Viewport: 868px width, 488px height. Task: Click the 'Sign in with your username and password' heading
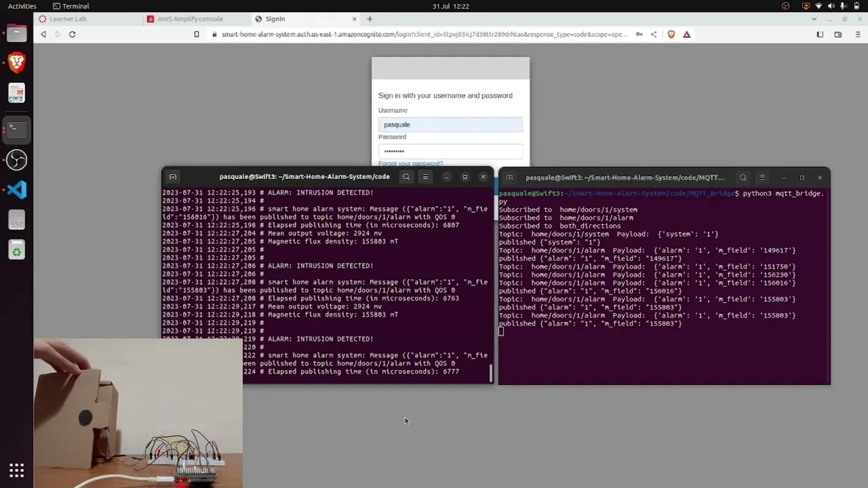[446, 96]
